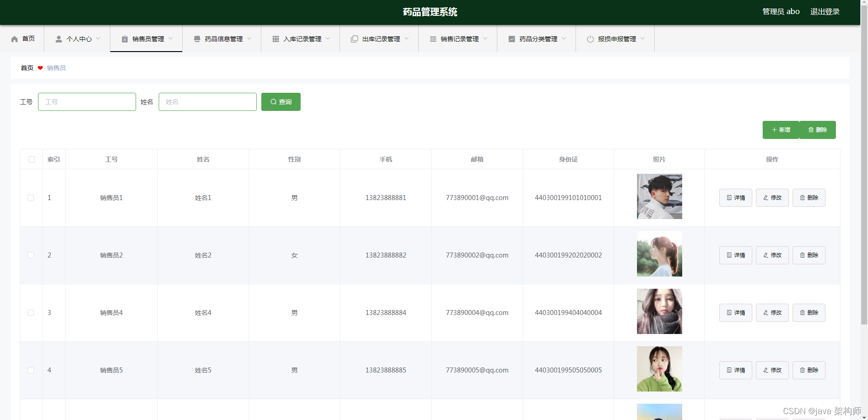
Task: Click the photo thumbnail of 姓名2
Action: pos(659,254)
